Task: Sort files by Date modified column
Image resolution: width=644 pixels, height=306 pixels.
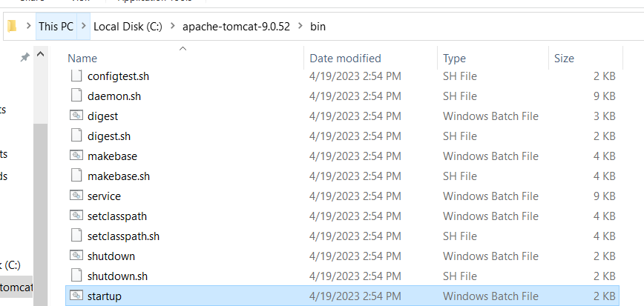Action: [x=345, y=59]
